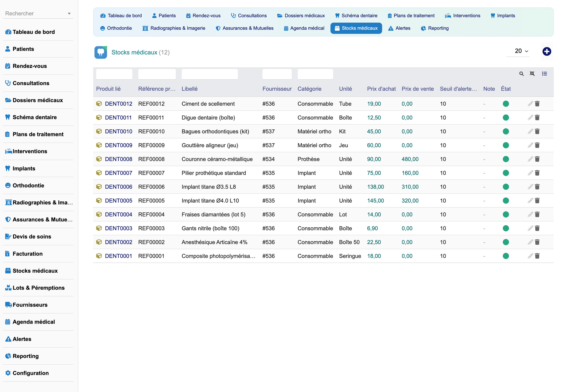This screenshot has width=567, height=392.
Task: Open the column selector list icon
Action: pyautogui.click(x=544, y=74)
